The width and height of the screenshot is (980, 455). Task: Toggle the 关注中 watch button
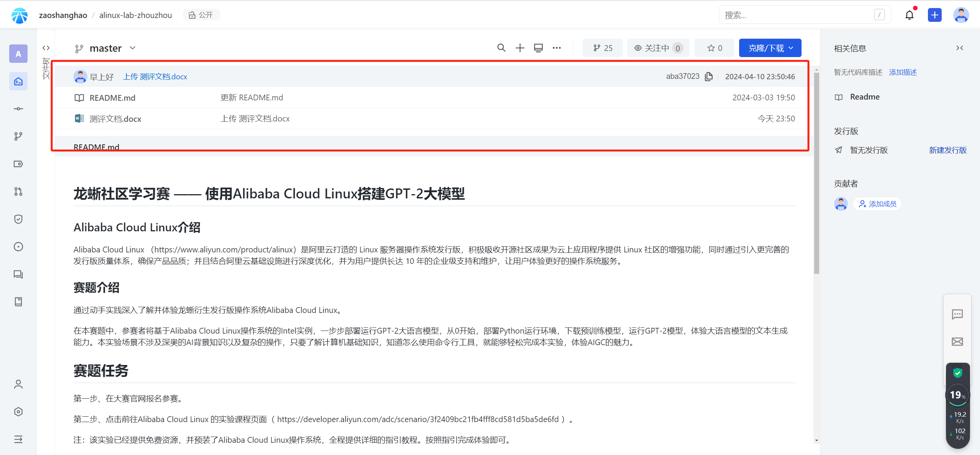click(658, 48)
